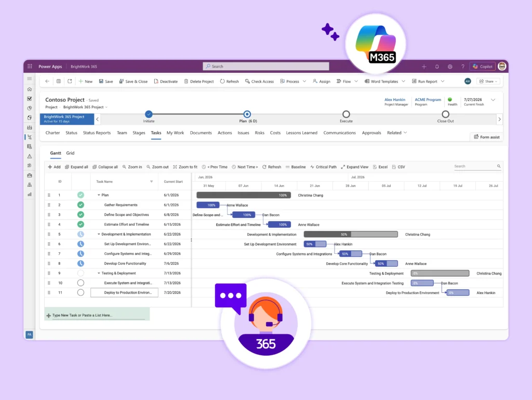532x400 pixels.
Task: Click Zoom in on the Gantt
Action: (x=132, y=167)
